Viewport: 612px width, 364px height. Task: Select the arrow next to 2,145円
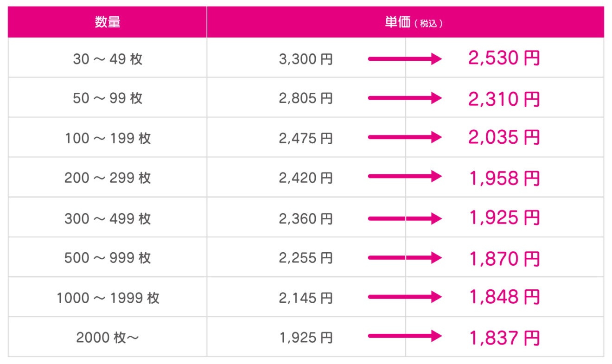pos(405,297)
